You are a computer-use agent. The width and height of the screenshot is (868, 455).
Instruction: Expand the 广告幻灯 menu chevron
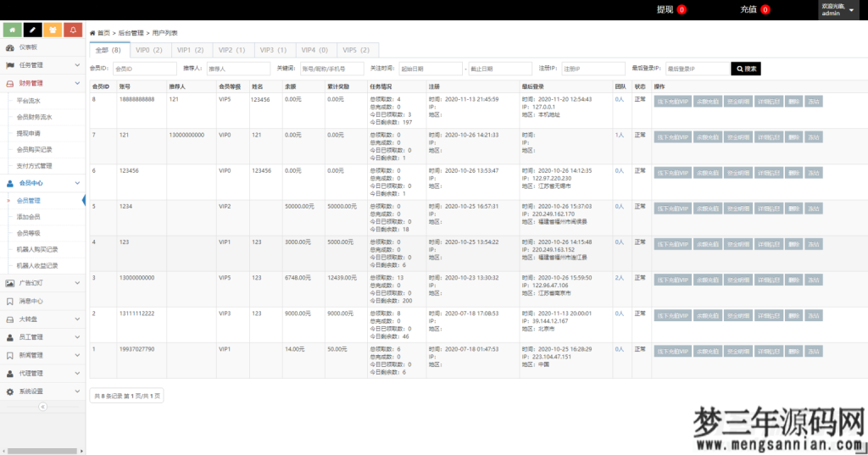pyautogui.click(x=77, y=283)
